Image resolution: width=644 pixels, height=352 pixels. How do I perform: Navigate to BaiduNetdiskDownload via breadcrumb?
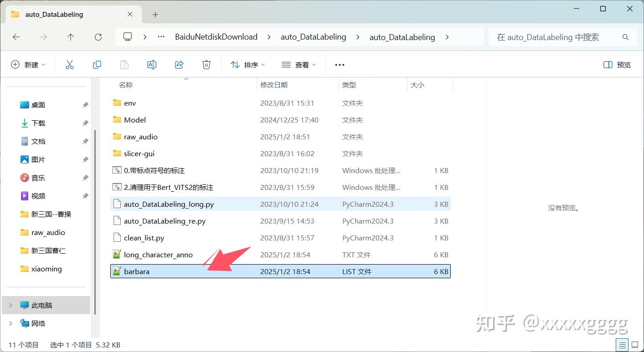[216, 37]
